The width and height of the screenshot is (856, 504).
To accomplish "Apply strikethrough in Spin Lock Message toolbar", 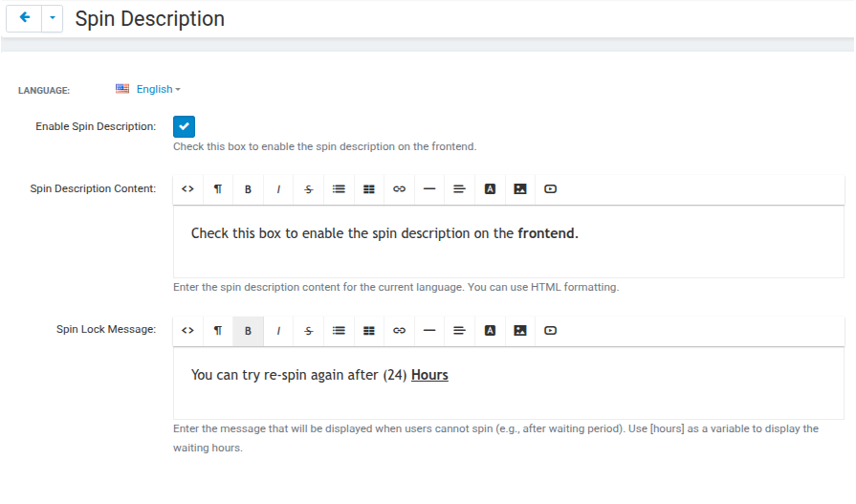I will coord(308,330).
